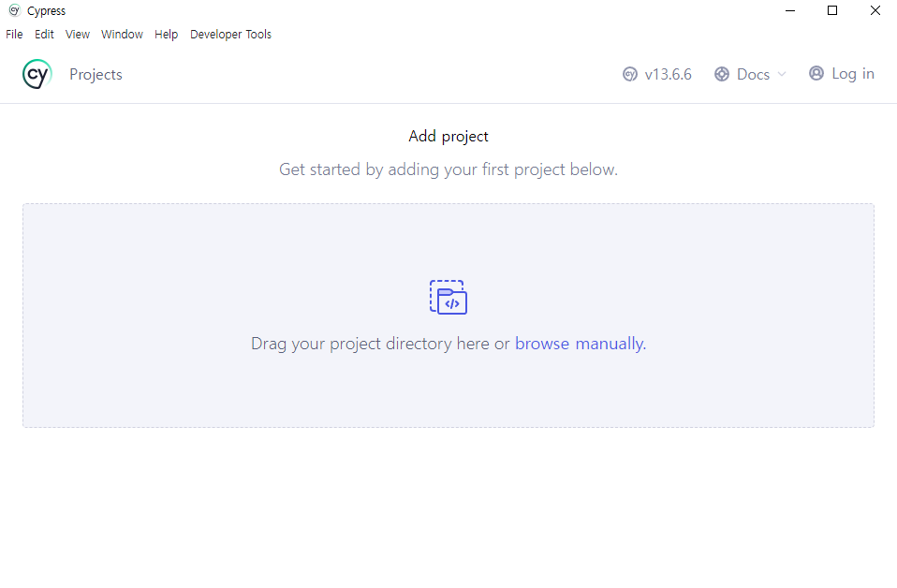
Task: Click the 'Get started by adding' subtitle text
Action: coord(448,169)
